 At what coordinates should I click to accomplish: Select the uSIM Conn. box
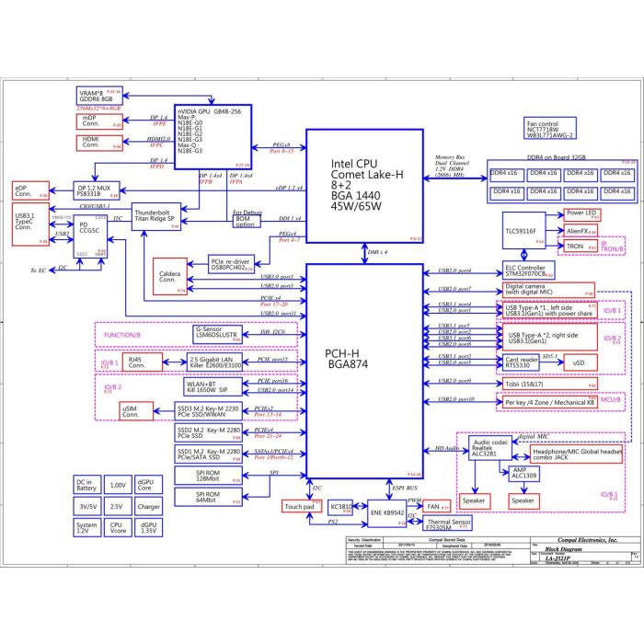136,411
